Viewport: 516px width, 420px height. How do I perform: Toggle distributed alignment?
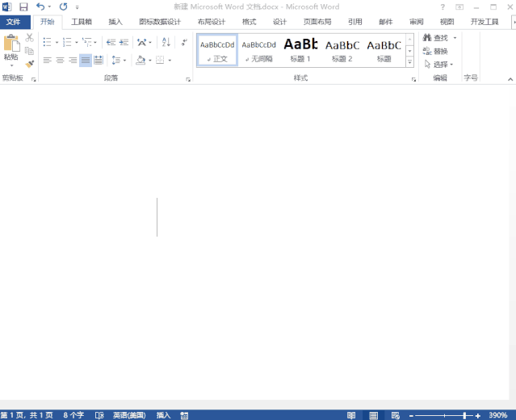[x=99, y=61]
